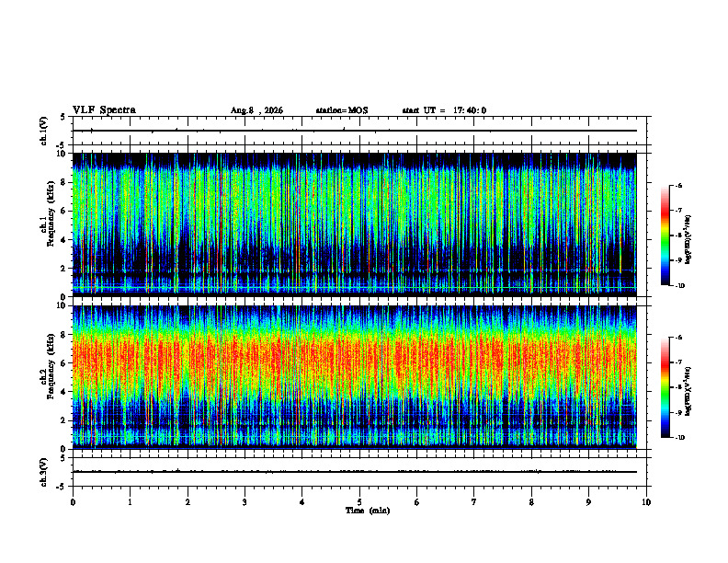Click the date label "Aug.8 , 2026"
The width and height of the screenshot is (728, 563).
click(x=256, y=110)
